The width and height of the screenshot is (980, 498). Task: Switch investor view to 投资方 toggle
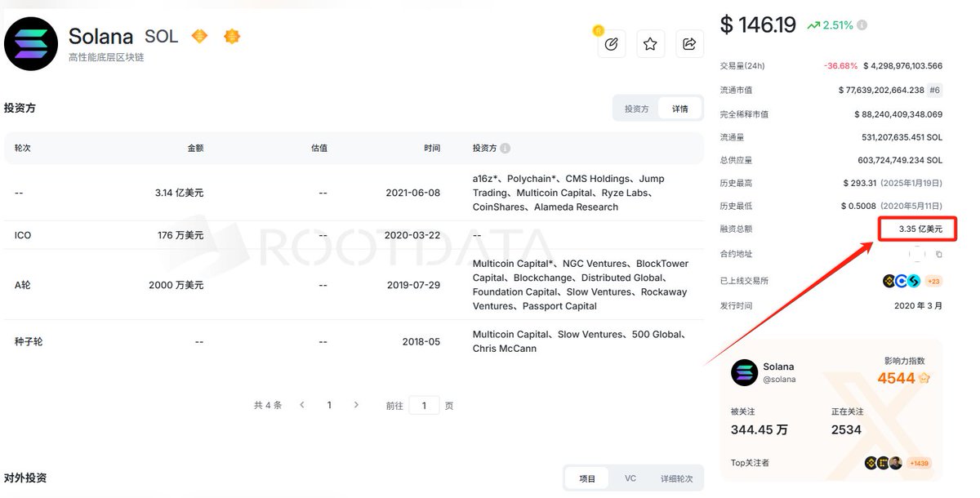point(636,109)
